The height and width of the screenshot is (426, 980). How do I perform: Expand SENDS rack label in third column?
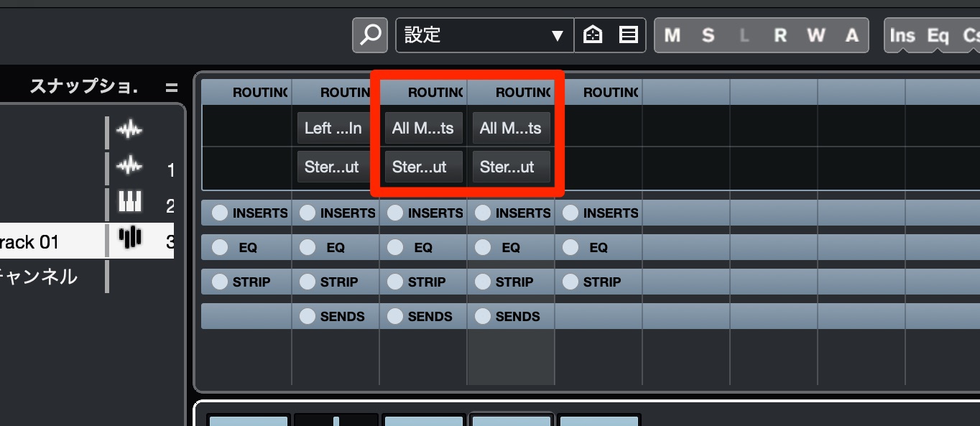point(430,316)
